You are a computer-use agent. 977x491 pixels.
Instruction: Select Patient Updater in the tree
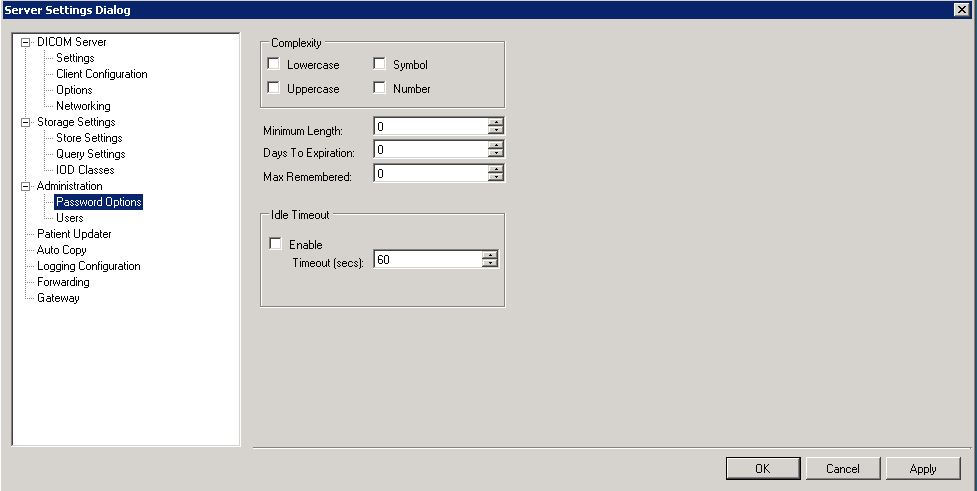[74, 234]
